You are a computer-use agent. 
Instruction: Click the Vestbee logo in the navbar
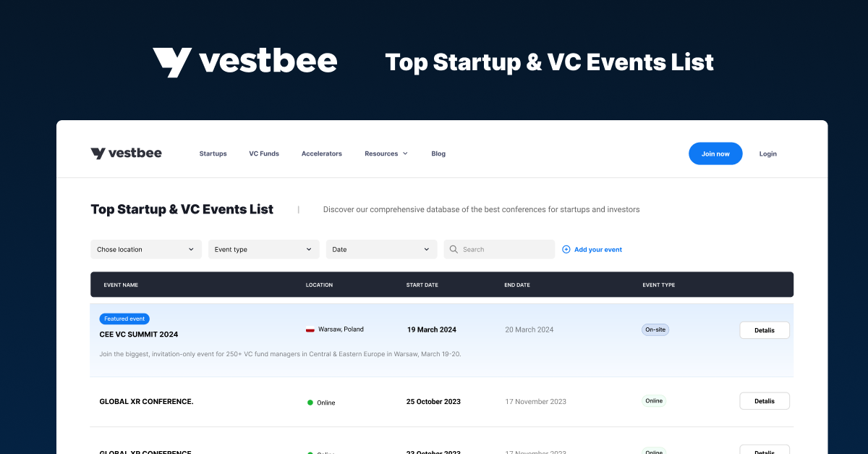[126, 153]
